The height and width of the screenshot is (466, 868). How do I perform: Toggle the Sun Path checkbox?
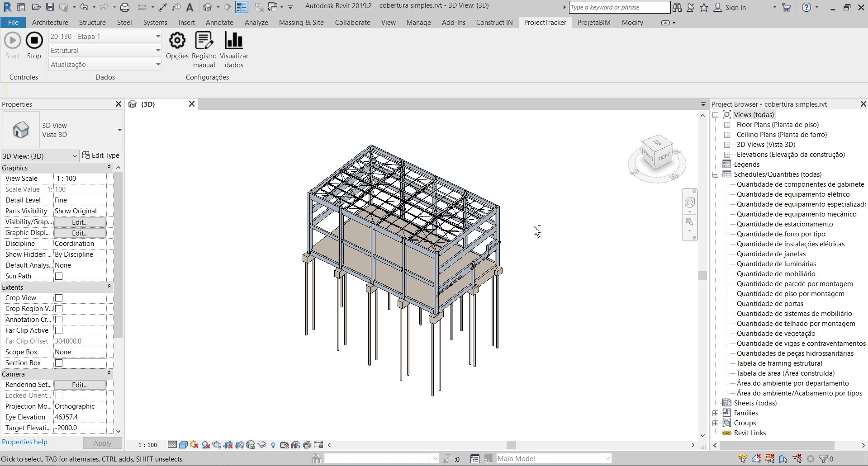[x=59, y=276]
